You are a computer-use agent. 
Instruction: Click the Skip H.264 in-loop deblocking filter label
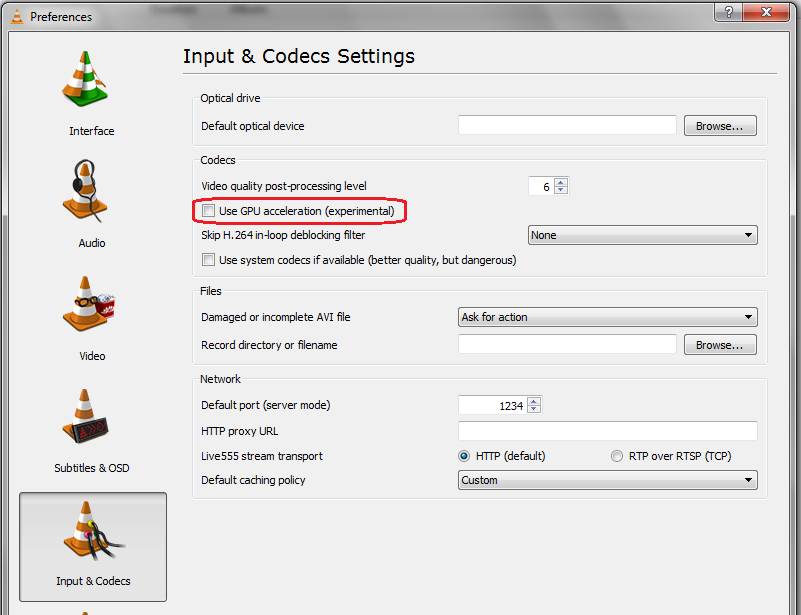283,235
